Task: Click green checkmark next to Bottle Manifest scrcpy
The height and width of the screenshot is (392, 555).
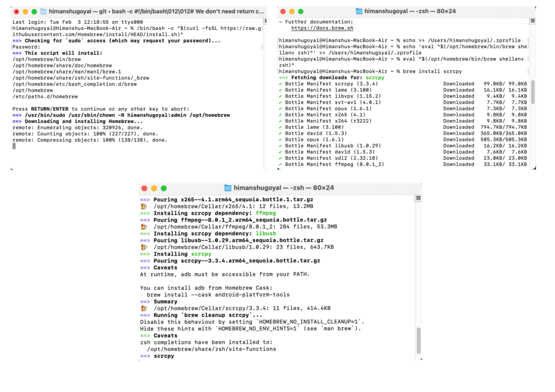Action: [280, 83]
